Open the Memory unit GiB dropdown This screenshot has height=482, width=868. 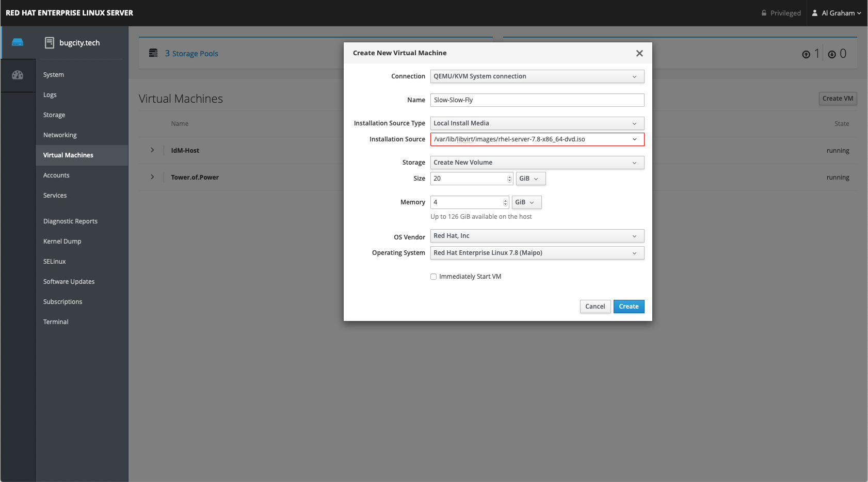(x=526, y=202)
